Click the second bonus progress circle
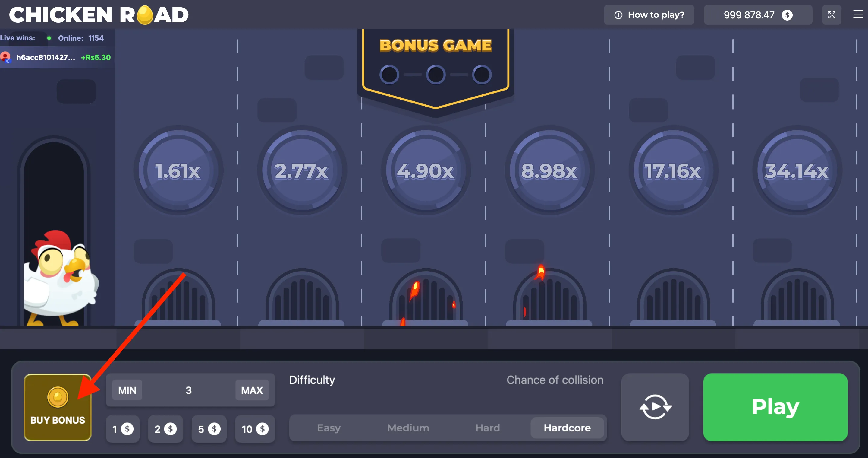Screen dimensions: 868x458 click(436, 75)
